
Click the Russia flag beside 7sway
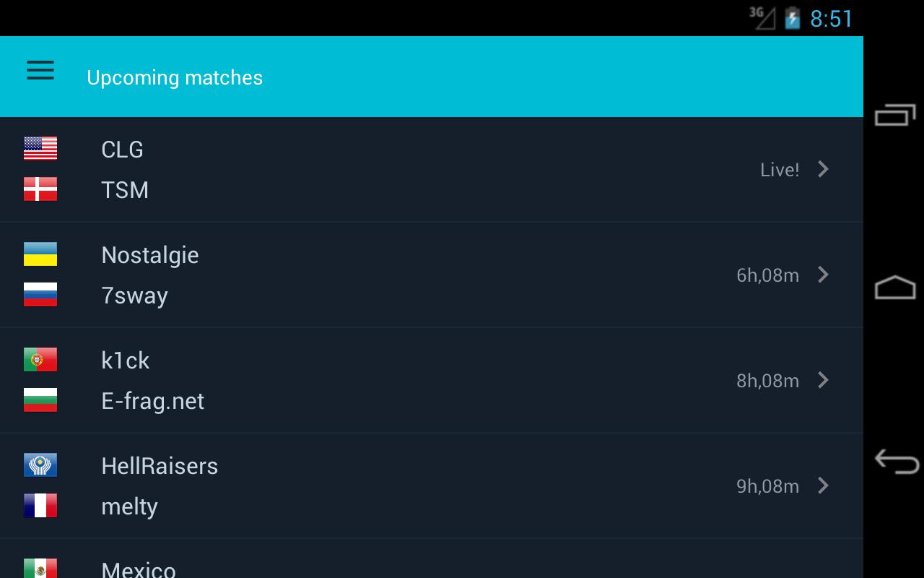click(41, 295)
